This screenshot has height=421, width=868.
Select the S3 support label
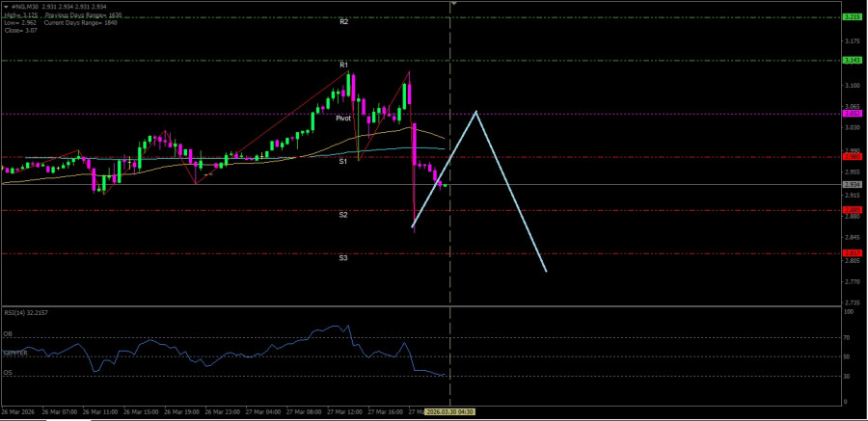pyautogui.click(x=343, y=258)
